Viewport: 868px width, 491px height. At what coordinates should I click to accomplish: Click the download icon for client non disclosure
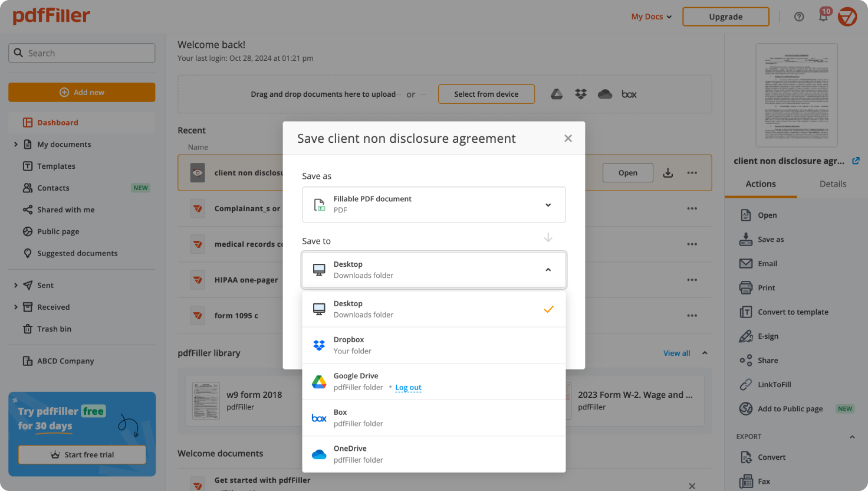(668, 173)
